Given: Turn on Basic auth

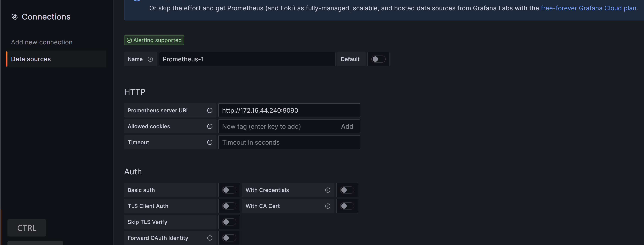Looking at the screenshot, I should (229, 190).
